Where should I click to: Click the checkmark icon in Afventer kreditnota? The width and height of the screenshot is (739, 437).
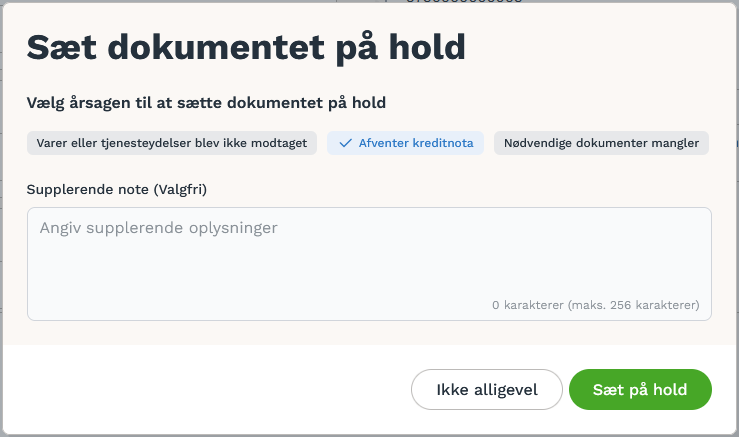coord(345,143)
